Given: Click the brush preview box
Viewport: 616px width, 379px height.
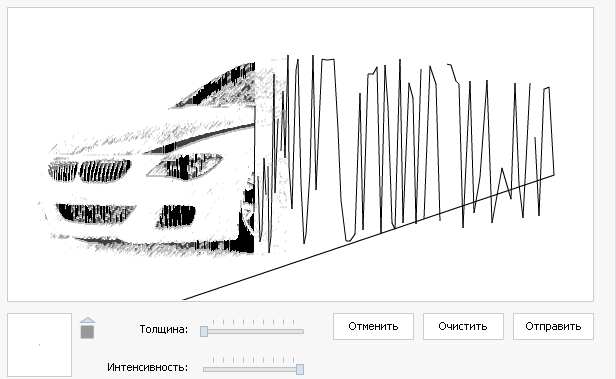Looking at the screenshot, I should [x=39, y=345].
